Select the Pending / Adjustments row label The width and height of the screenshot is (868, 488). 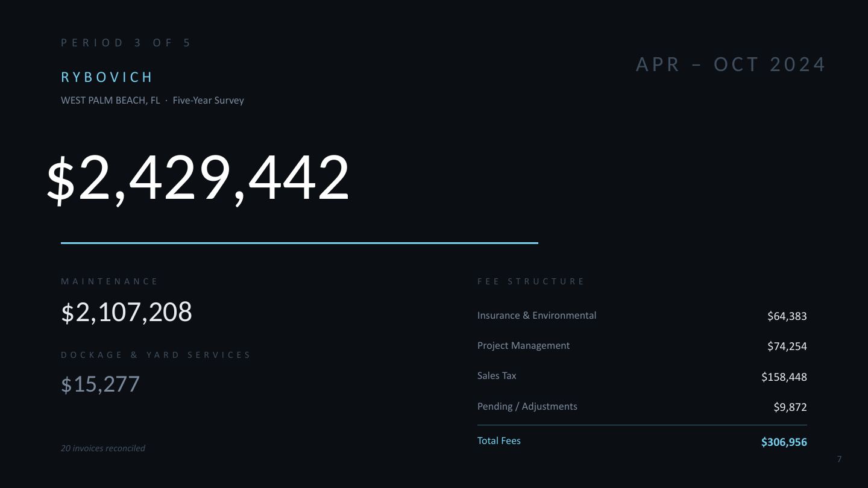527,407
